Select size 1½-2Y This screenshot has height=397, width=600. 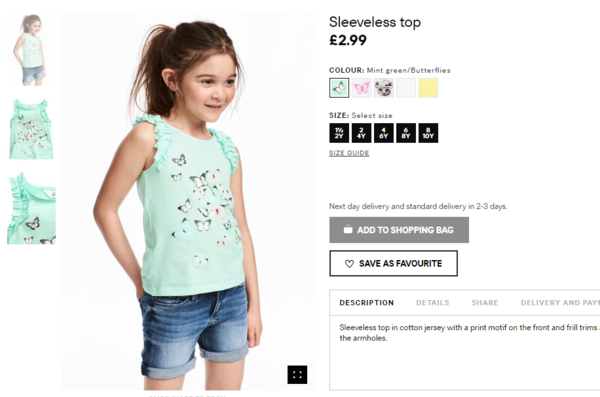click(339, 133)
